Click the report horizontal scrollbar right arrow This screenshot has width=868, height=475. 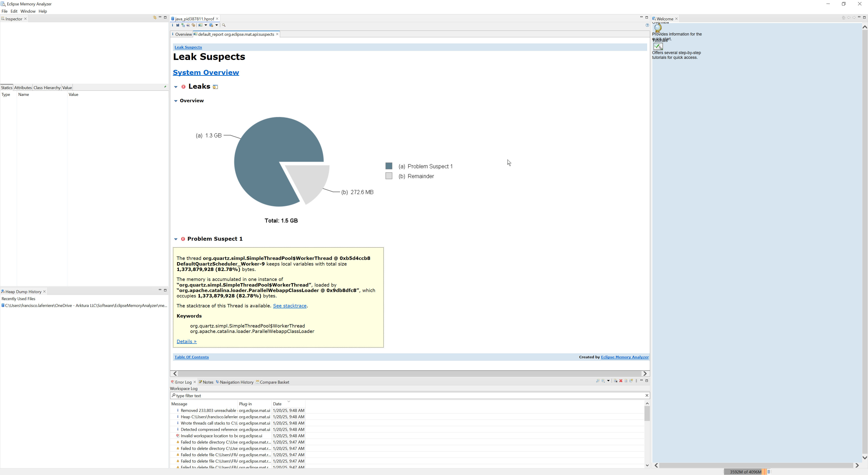[645, 373]
